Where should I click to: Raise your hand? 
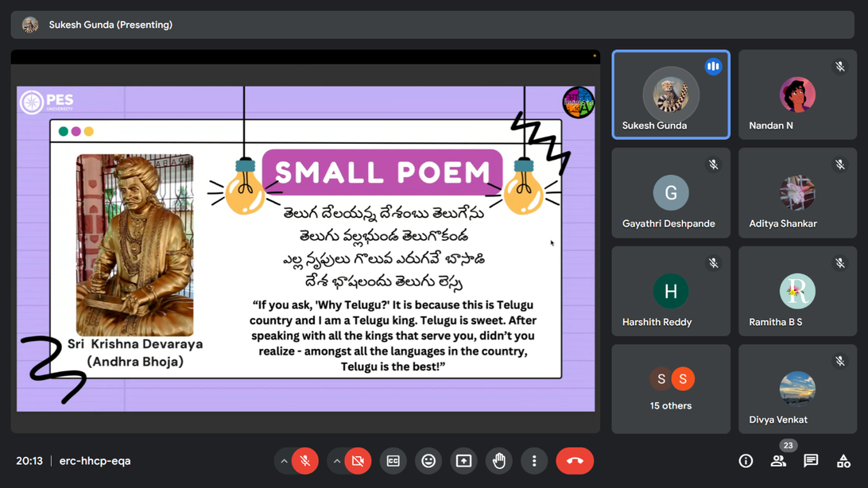[499, 461]
